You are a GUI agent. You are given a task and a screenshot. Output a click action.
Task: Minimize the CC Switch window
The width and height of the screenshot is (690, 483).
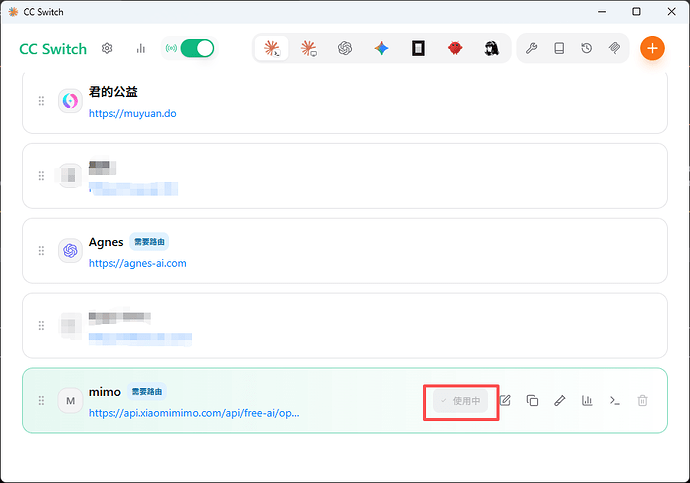pyautogui.click(x=602, y=11)
